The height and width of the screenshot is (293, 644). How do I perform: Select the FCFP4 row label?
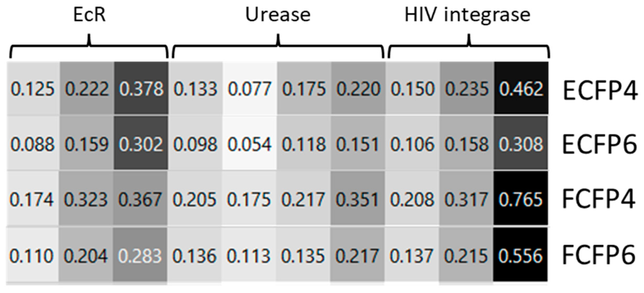tap(599, 200)
